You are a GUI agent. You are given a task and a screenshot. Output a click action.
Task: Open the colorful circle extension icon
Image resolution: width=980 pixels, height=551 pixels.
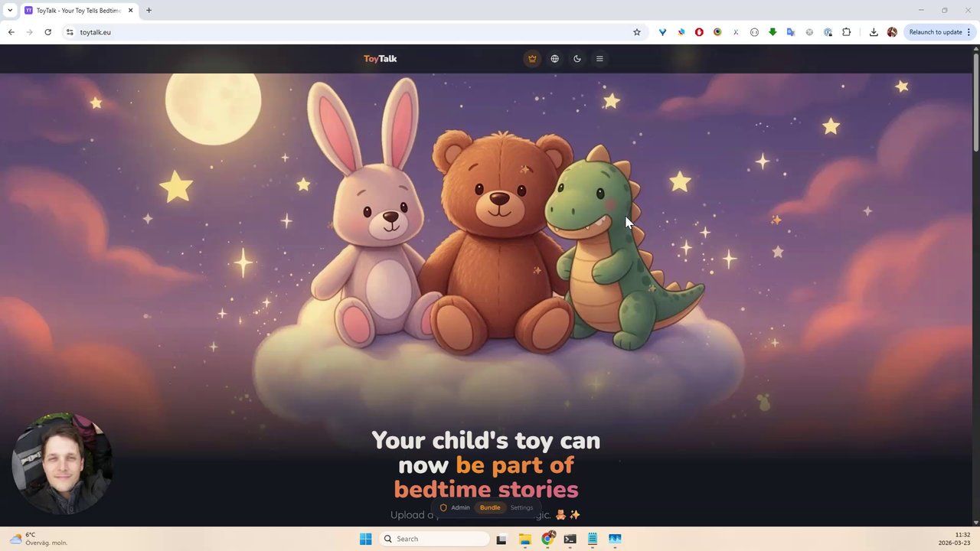coord(717,32)
